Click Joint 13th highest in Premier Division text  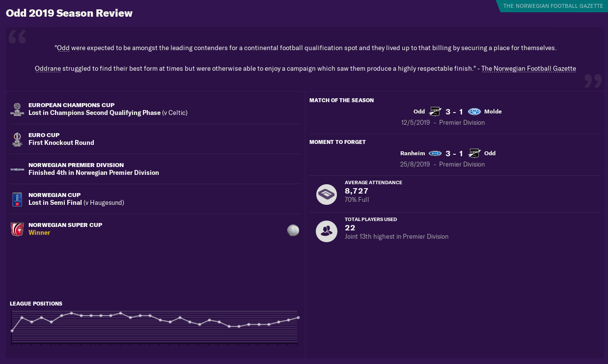[x=396, y=236]
